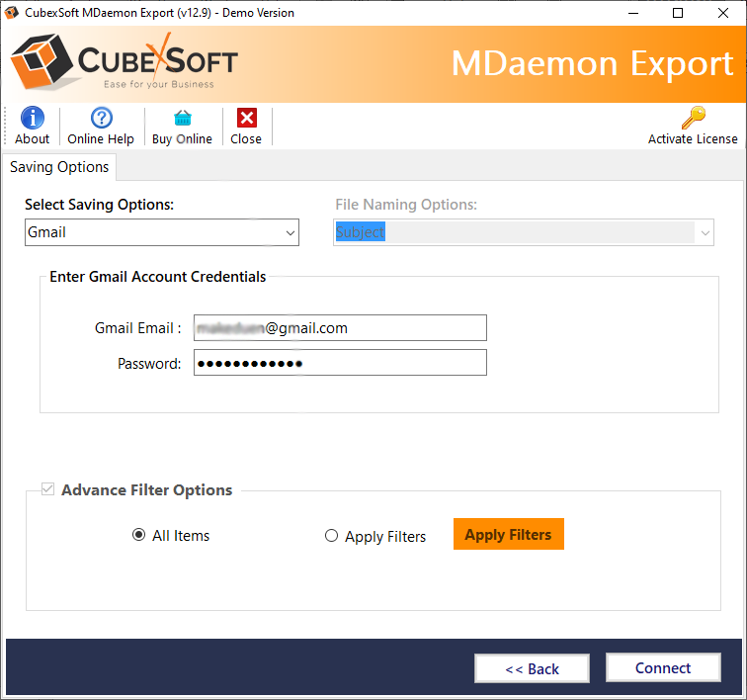Click the About info icon
This screenshot has height=700, width=747.
click(33, 119)
